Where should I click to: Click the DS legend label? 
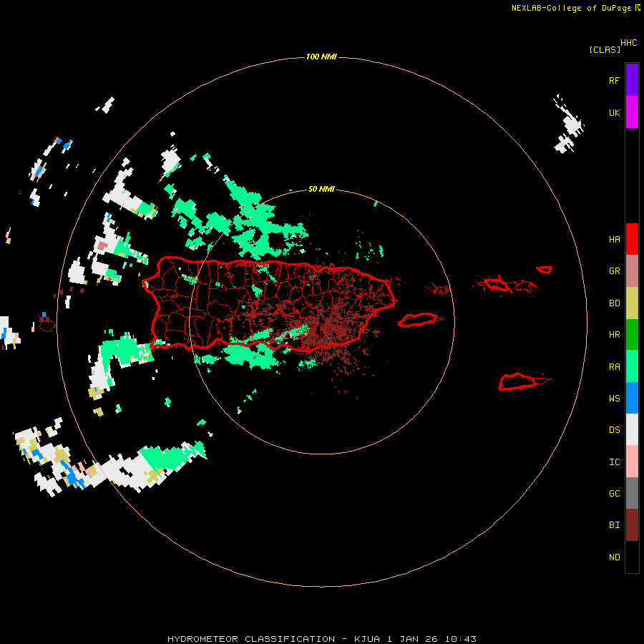pos(614,429)
